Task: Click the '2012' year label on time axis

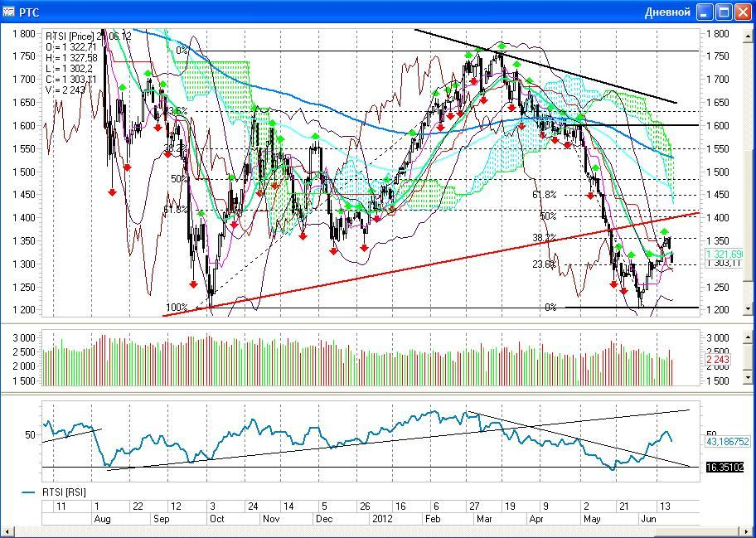Action: click(x=381, y=519)
